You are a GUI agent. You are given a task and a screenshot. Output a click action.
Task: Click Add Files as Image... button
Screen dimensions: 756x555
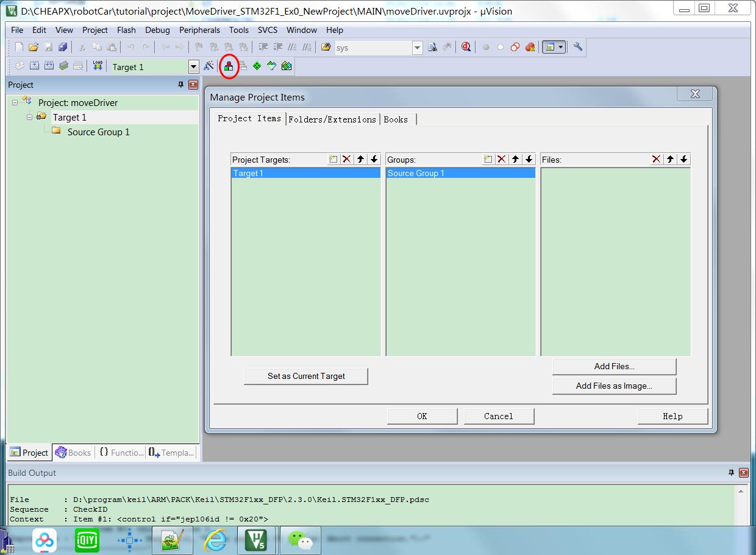click(x=614, y=386)
